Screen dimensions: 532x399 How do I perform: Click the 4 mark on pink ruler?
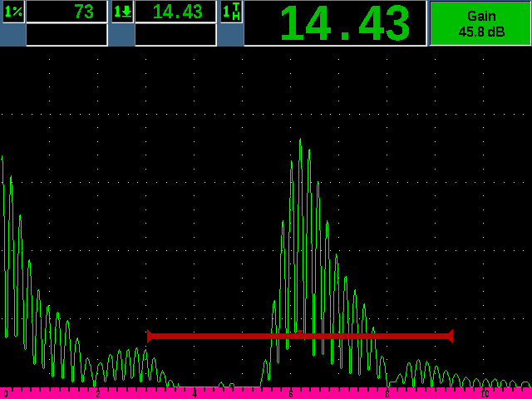195,393
